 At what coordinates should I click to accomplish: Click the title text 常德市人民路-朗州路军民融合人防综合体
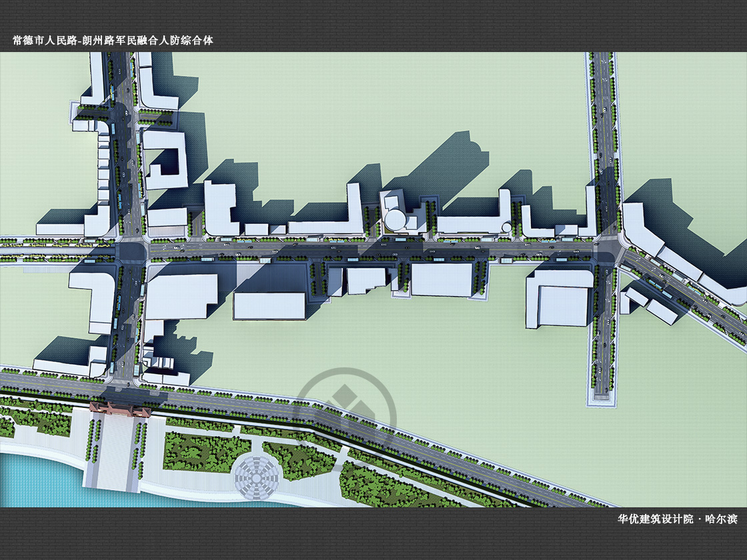(113, 41)
